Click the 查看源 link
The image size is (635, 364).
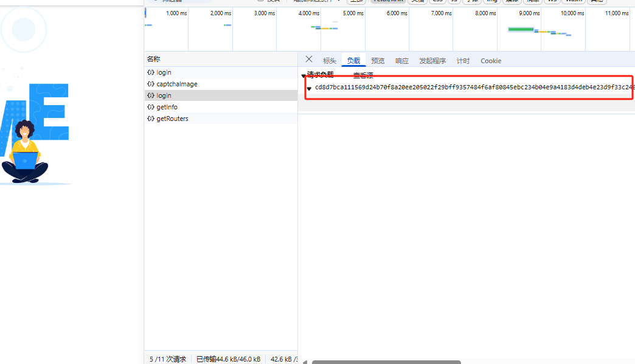pos(363,75)
